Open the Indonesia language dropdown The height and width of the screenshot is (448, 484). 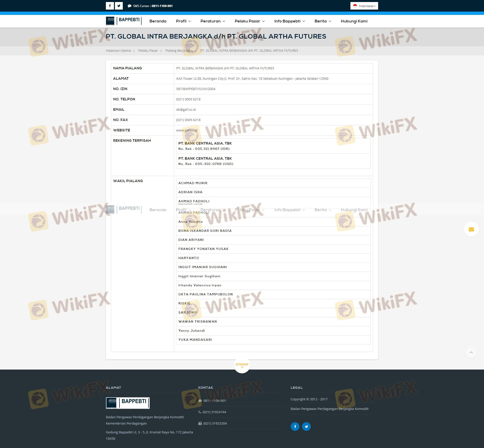click(364, 6)
